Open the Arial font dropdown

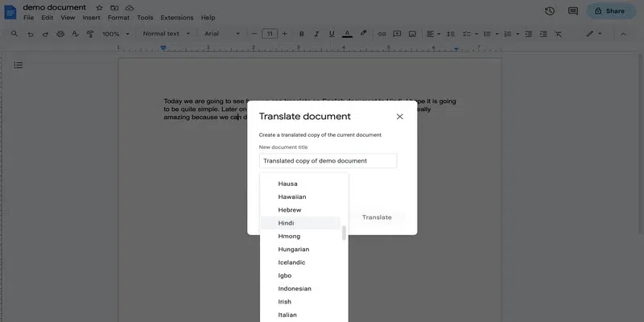click(x=222, y=34)
